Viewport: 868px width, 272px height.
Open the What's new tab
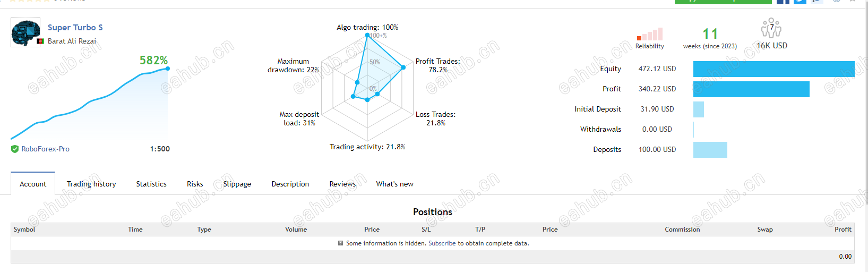pos(394,184)
